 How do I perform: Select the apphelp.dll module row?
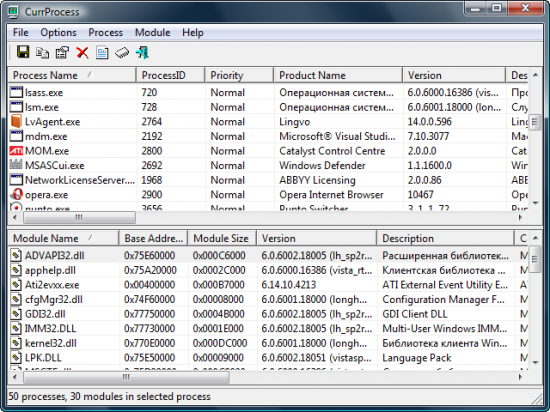tap(268, 270)
